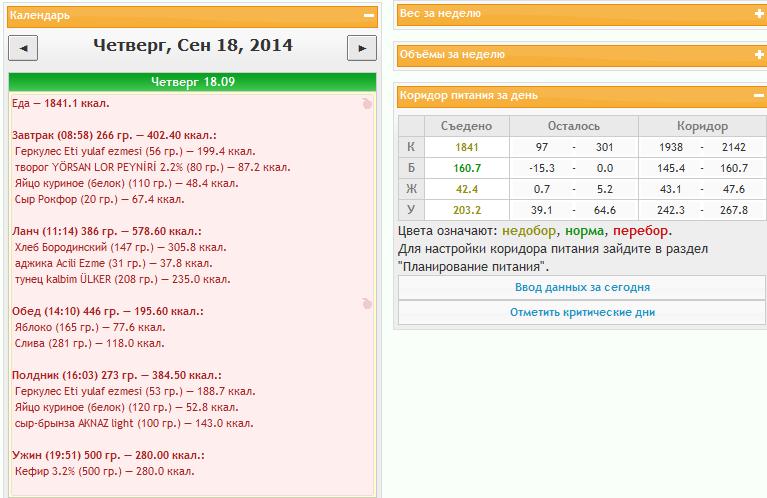
Task: Click the Кефир 3.2% (500 гр.) entry
Action: click(x=105, y=472)
